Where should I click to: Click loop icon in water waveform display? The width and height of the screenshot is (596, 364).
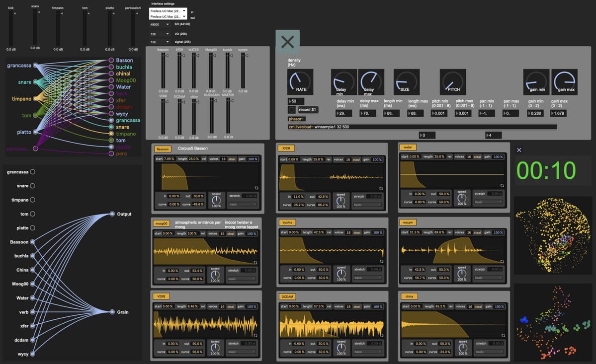click(x=502, y=186)
